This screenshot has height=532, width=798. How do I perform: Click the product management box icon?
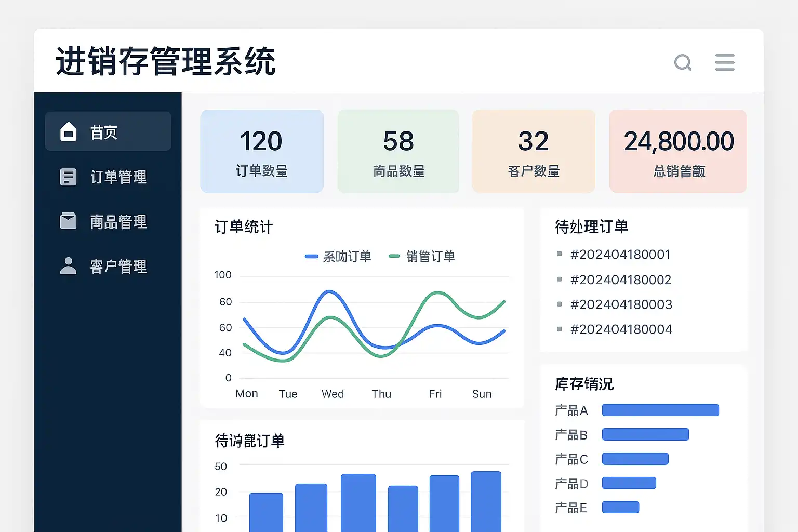point(68,221)
